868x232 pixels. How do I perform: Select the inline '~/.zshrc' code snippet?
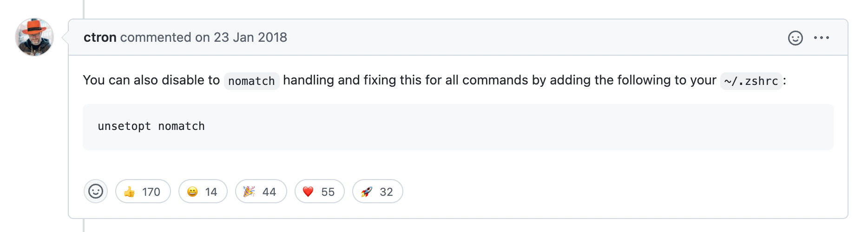(751, 81)
